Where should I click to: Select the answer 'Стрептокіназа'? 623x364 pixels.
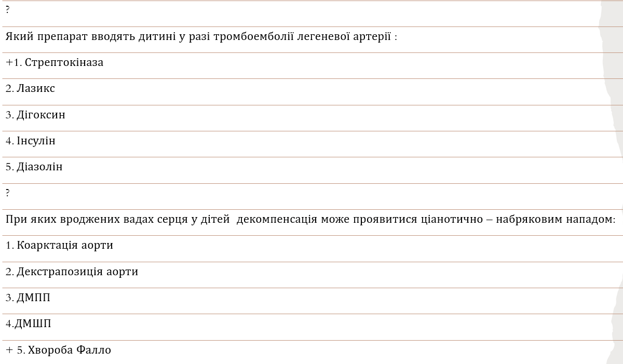click(x=64, y=63)
